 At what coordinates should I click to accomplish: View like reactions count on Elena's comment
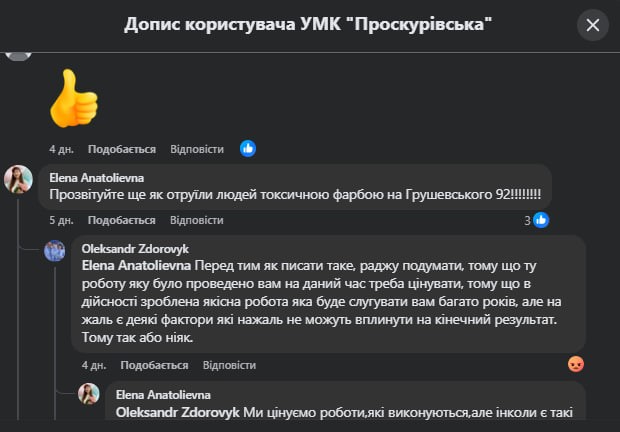coord(534,220)
